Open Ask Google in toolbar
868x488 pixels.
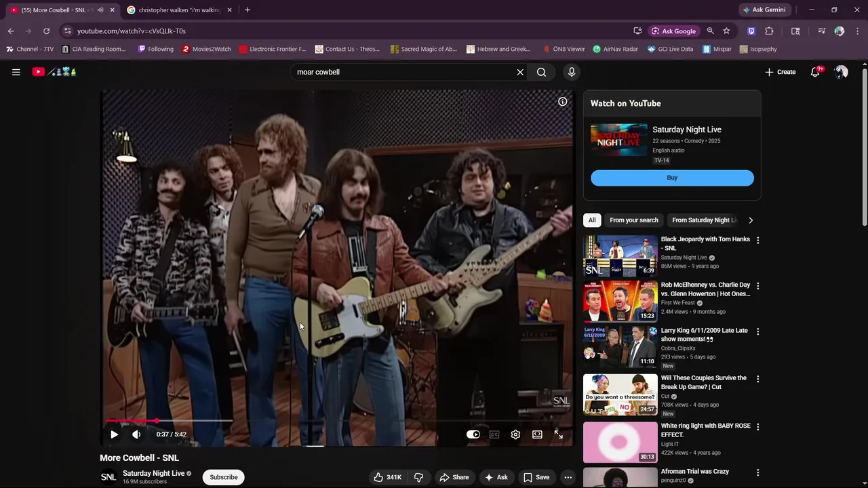point(674,31)
